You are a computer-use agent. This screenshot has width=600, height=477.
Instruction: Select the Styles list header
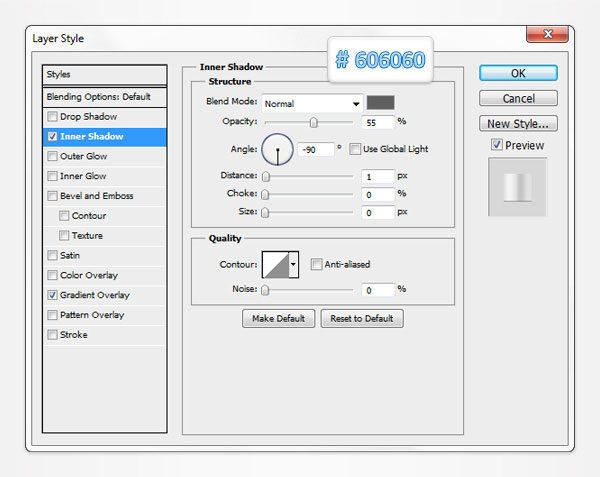(105, 75)
